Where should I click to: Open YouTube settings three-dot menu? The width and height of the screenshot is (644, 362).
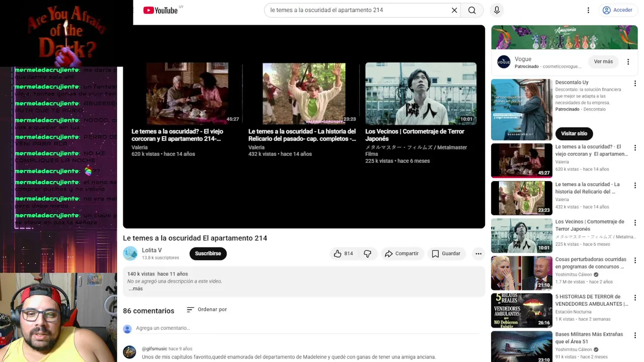pos(588,10)
